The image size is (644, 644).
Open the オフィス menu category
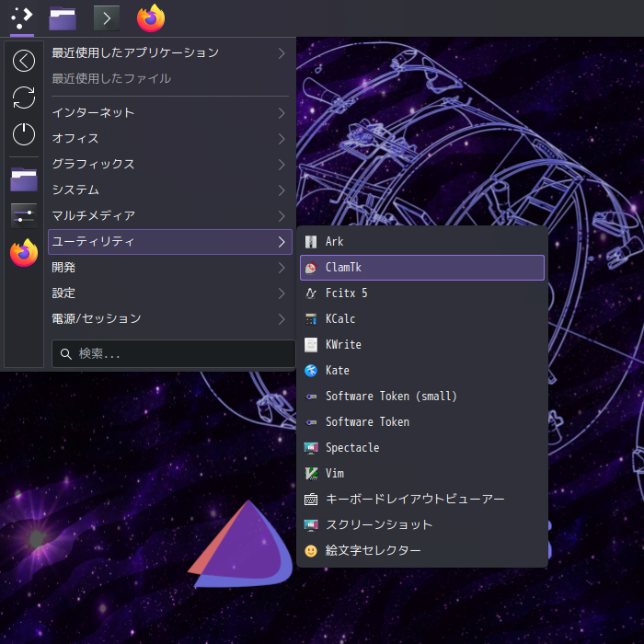coord(170,138)
